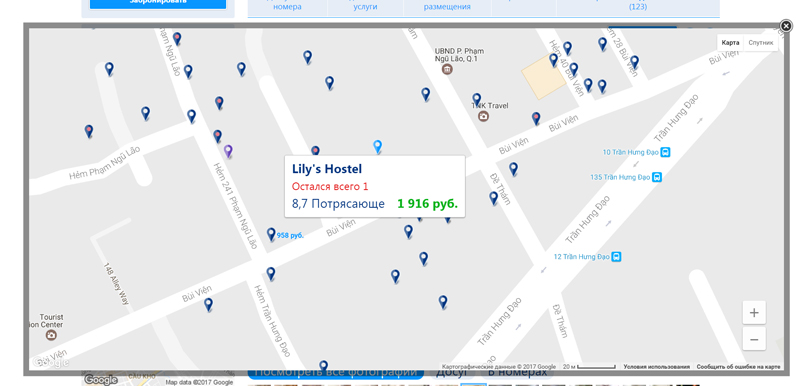
Task: Switch map to Карта view
Action: point(730,43)
